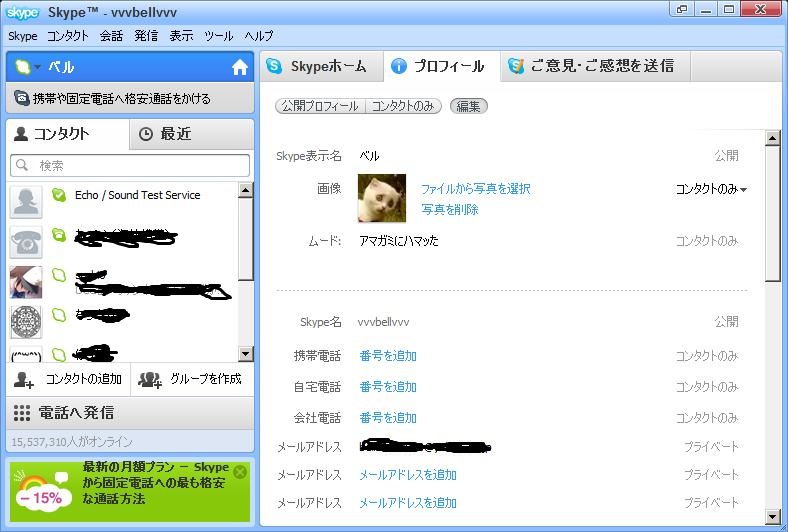Screen dimensions: 788x532
Task: Click the Skype home icon in the blue header
Action: click(x=240, y=67)
